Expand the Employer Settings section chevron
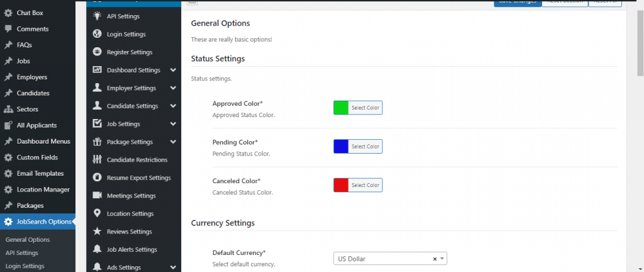Screen dimensions: 644x272 pyautogui.click(x=173, y=88)
